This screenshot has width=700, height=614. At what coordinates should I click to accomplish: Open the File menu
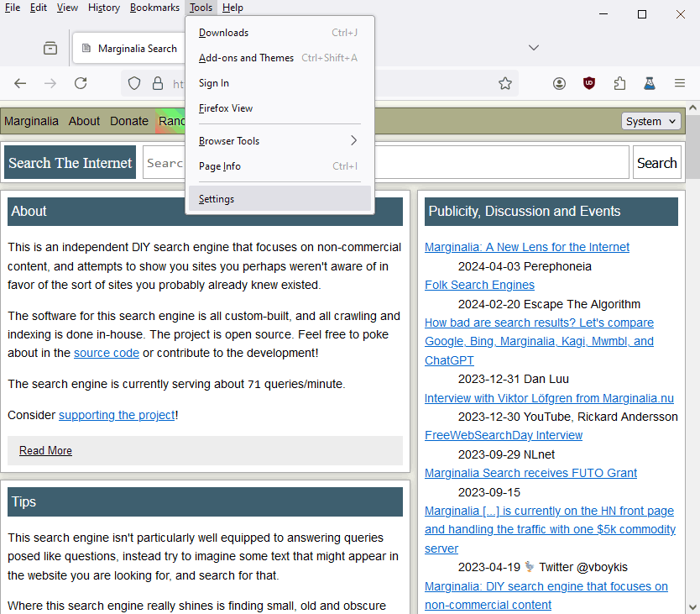click(x=13, y=8)
